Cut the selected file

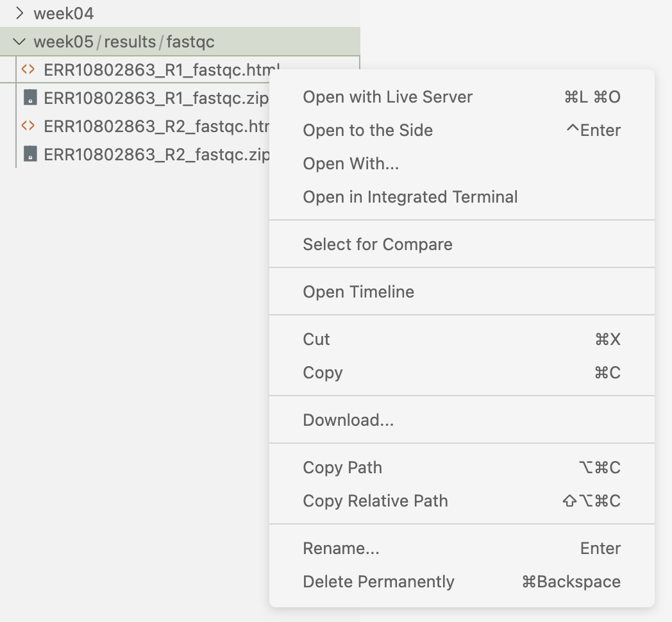(316, 339)
